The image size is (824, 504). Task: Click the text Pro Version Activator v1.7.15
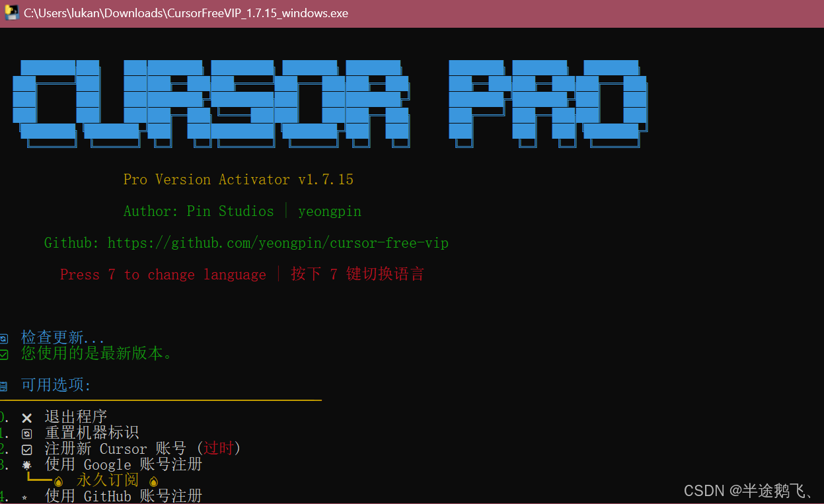pos(239,180)
